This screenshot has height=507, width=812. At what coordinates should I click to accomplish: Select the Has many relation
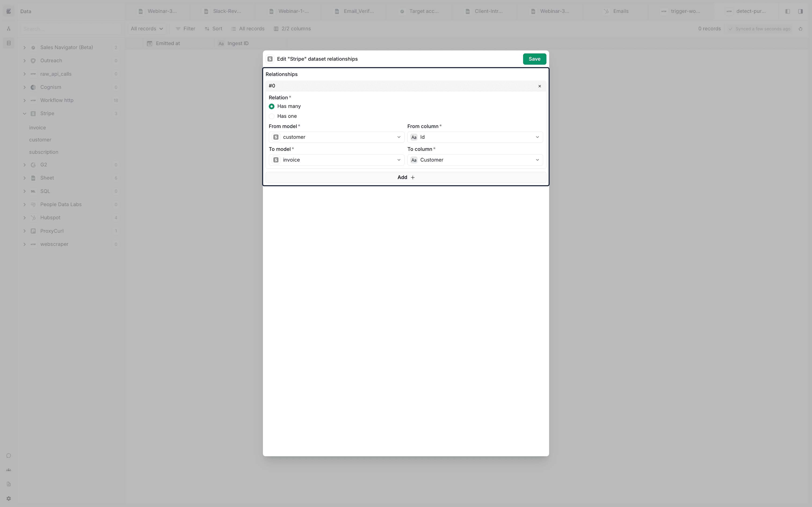tap(272, 106)
